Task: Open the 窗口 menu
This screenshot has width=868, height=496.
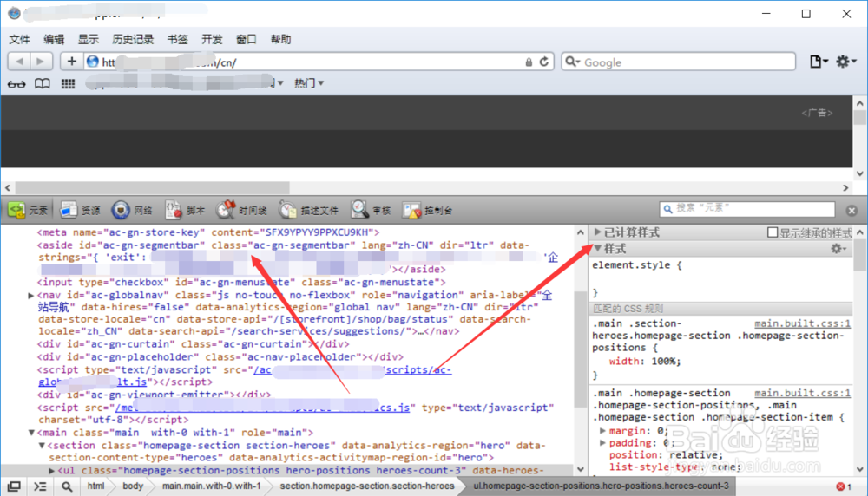Action: click(x=247, y=39)
